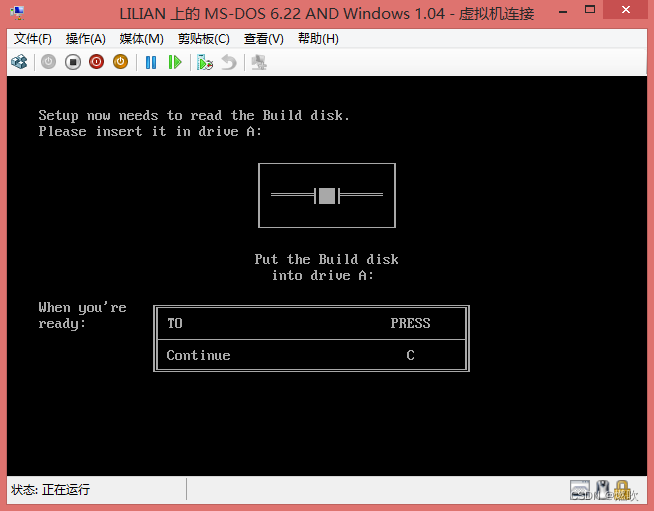Open the 操作(A) menu

(x=86, y=39)
